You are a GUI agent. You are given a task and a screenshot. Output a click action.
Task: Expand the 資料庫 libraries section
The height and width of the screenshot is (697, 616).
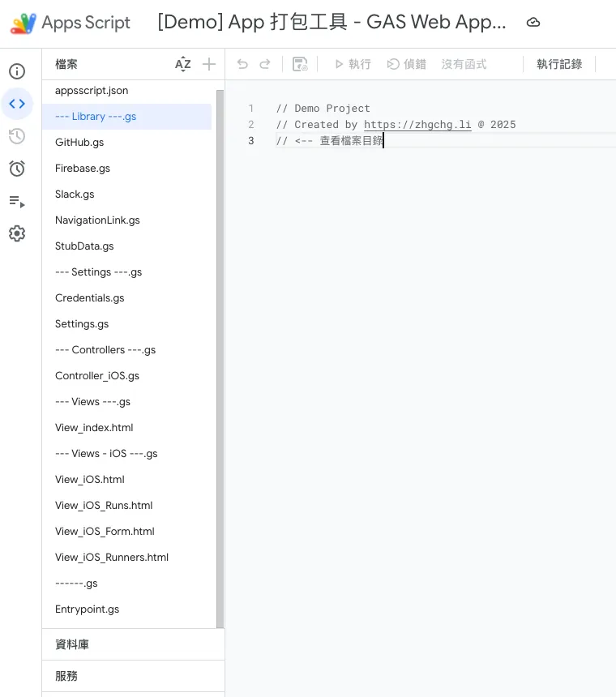click(72, 644)
